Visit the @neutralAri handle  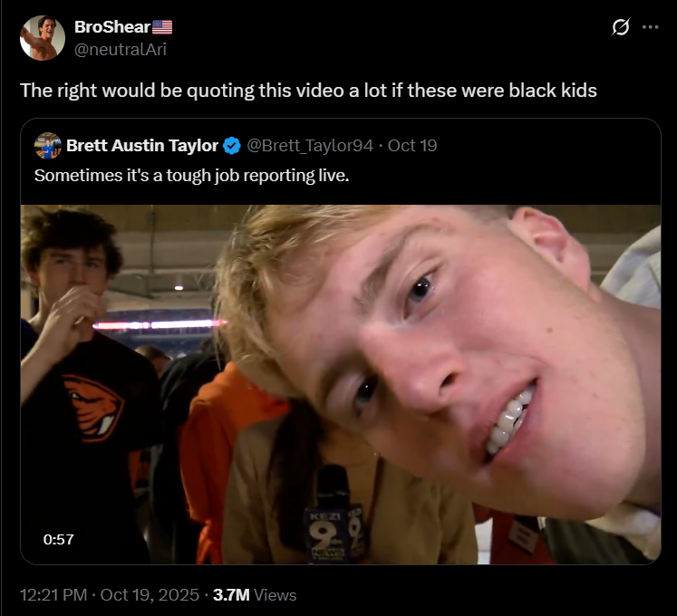point(120,49)
